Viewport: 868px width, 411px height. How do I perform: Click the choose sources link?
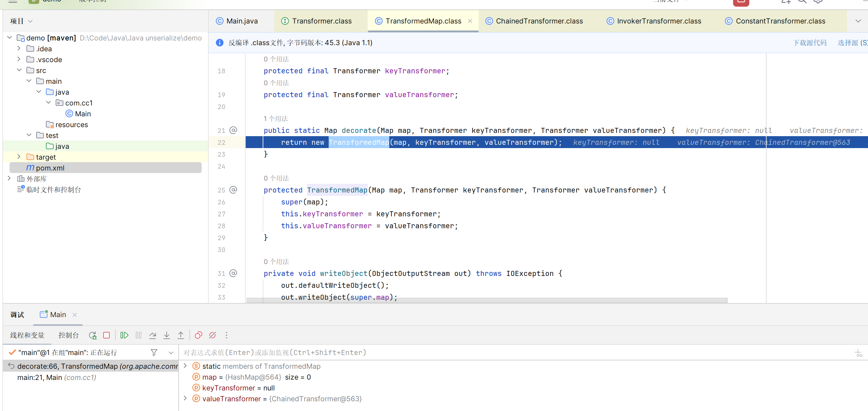pyautogui.click(x=852, y=43)
